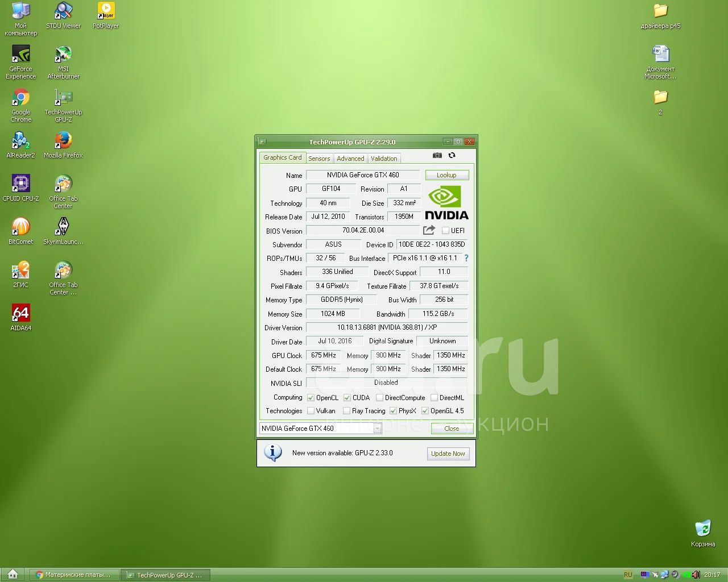The width and height of the screenshot is (728, 582).
Task: Open SkyrimLauncher desktop icon
Action: click(x=63, y=231)
